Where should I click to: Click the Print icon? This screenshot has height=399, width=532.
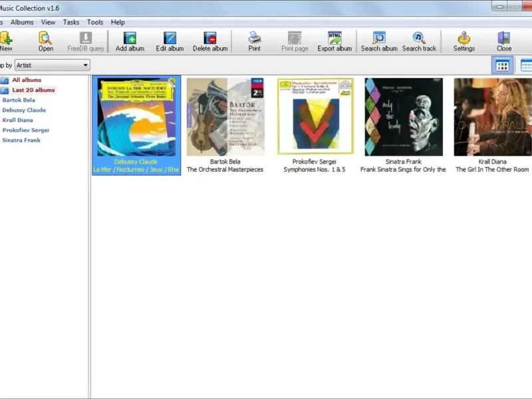[255, 38]
